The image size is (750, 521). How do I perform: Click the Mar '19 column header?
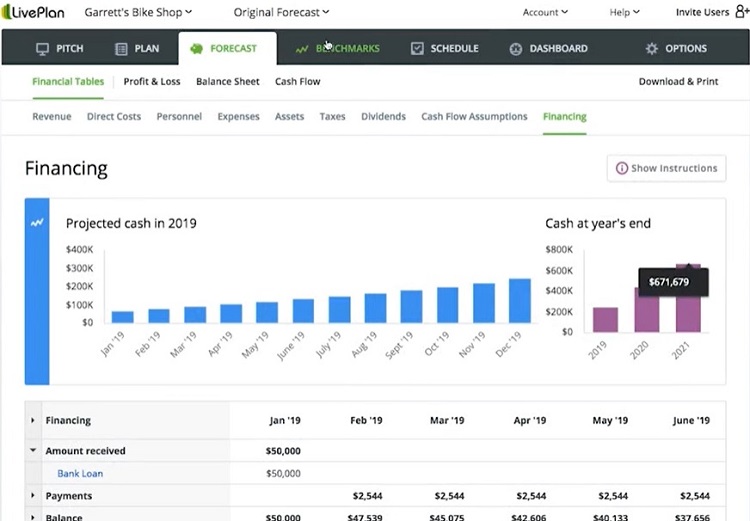click(x=447, y=421)
